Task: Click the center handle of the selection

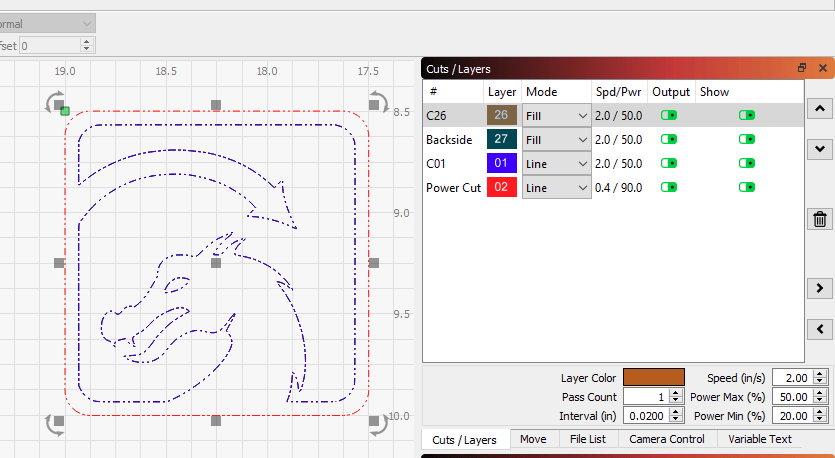Action: coord(216,263)
